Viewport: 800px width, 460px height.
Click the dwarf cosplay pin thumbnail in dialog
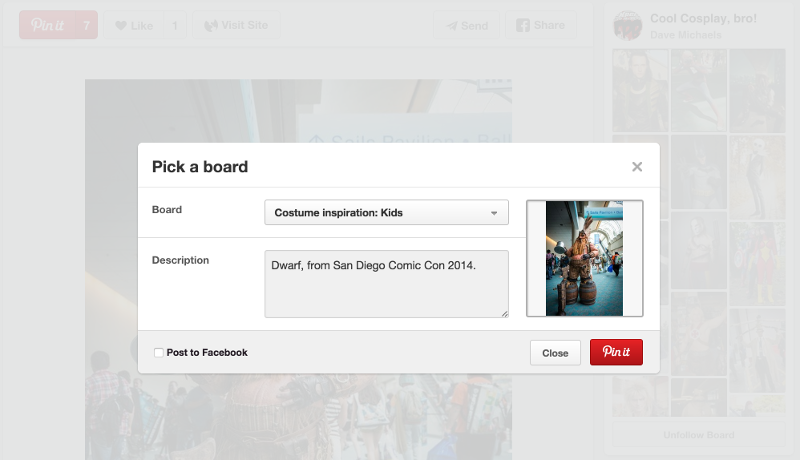coord(585,258)
